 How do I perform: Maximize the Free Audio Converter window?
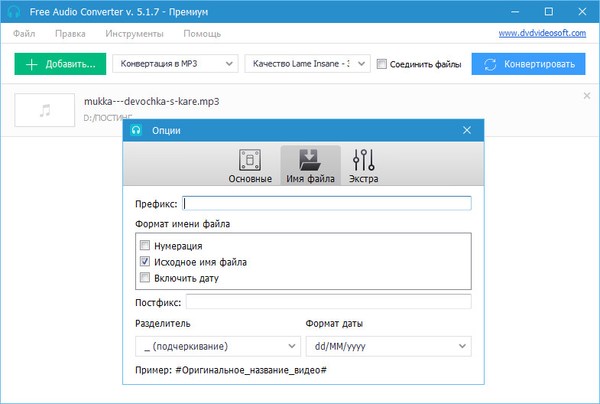(x=549, y=11)
